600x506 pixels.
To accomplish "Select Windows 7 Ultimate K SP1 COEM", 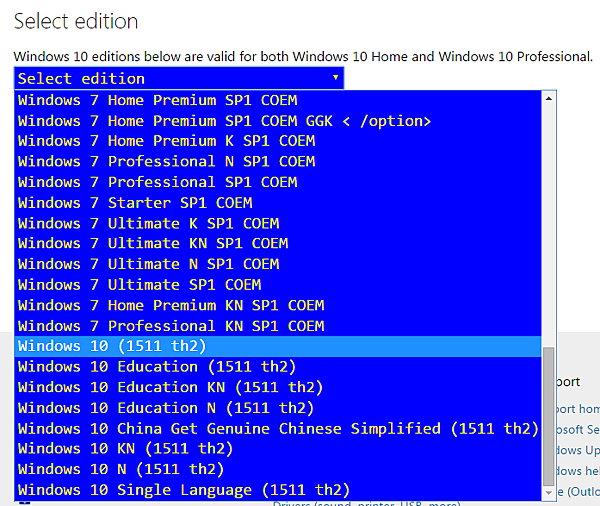I will coord(278,224).
